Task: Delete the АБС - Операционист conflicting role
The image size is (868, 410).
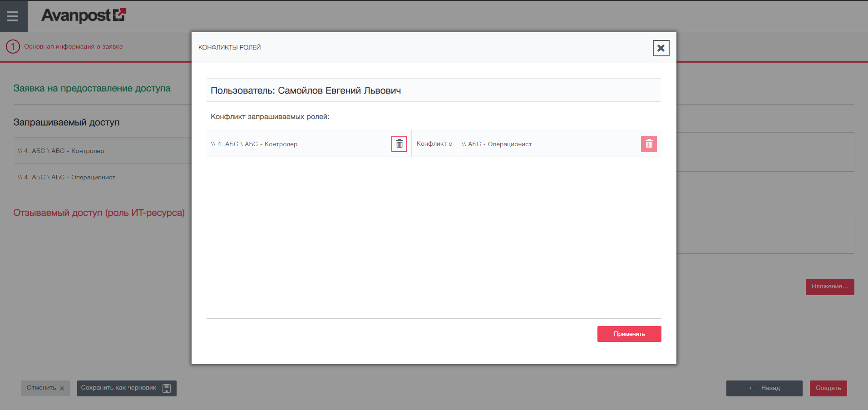Action: (649, 144)
